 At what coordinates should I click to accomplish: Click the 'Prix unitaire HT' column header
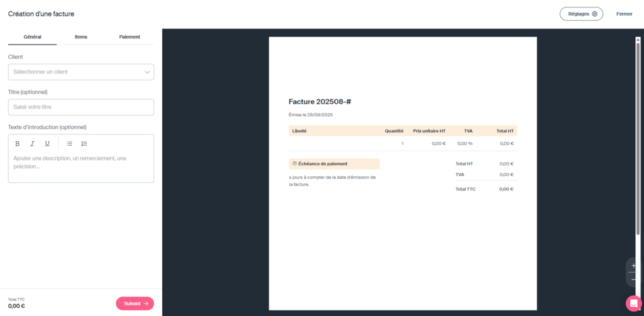pos(429,131)
